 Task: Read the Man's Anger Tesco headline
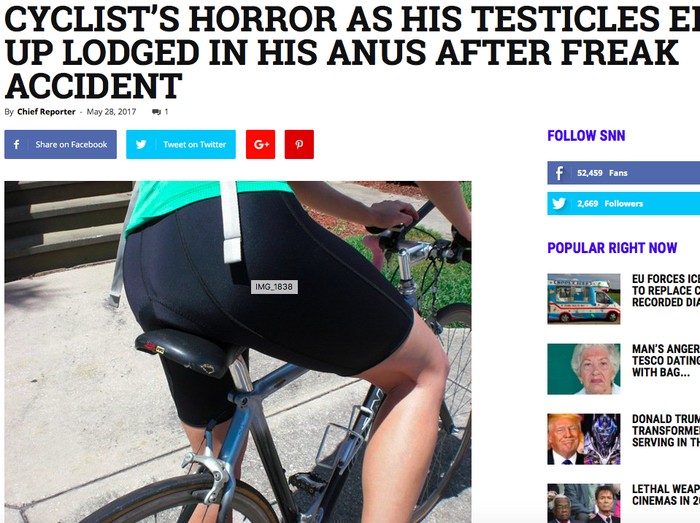[x=666, y=361]
